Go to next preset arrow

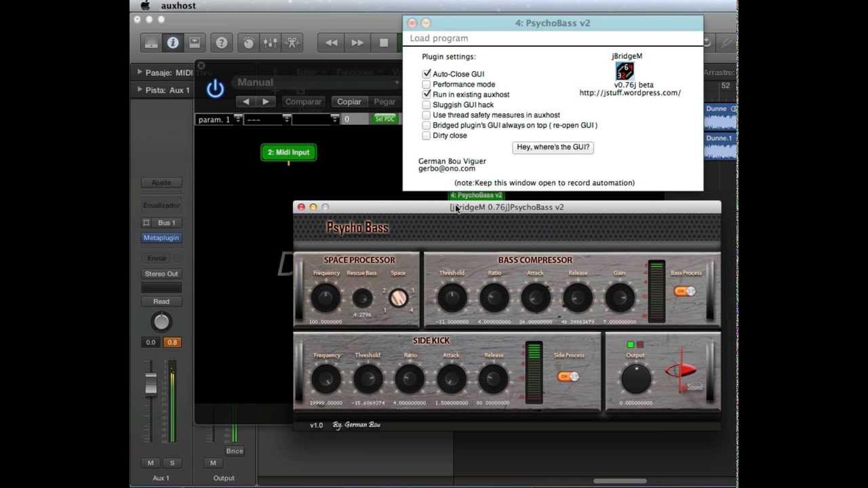click(266, 102)
